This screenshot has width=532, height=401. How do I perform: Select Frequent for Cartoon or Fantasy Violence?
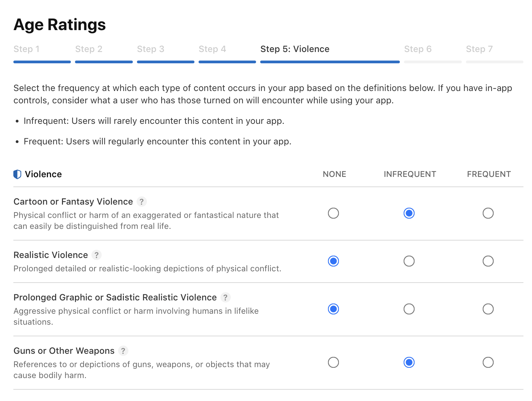coord(488,213)
